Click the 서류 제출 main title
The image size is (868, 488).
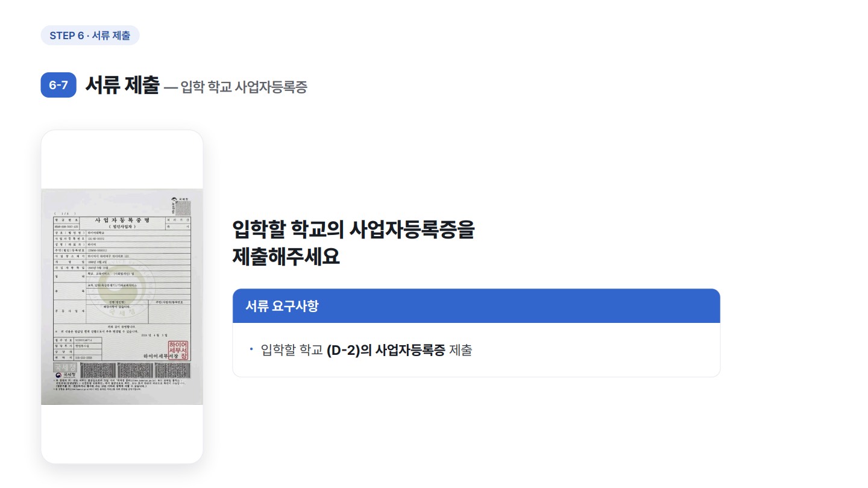click(122, 85)
